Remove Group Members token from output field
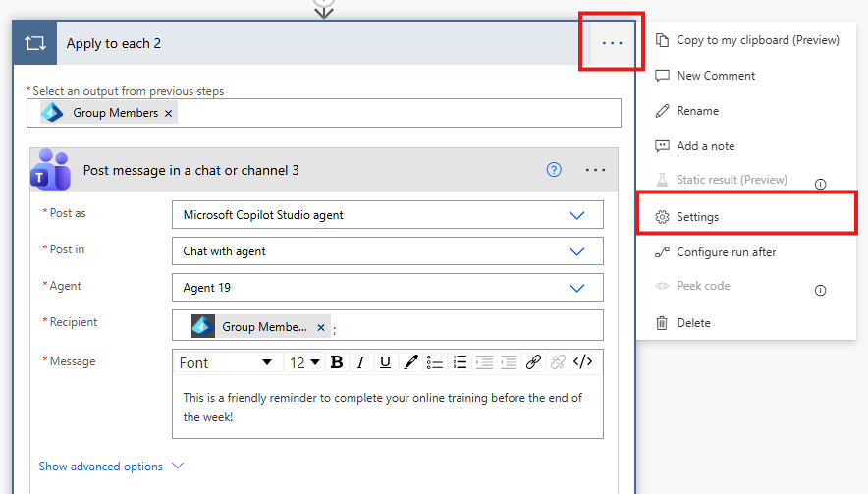Screen dimensions: 868x494 tap(169, 113)
